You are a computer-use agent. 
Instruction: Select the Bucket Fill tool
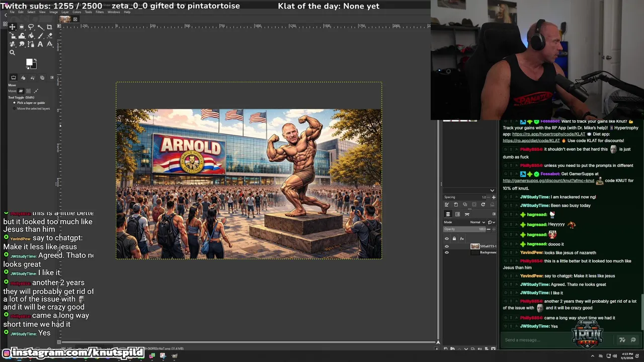[x=31, y=36]
